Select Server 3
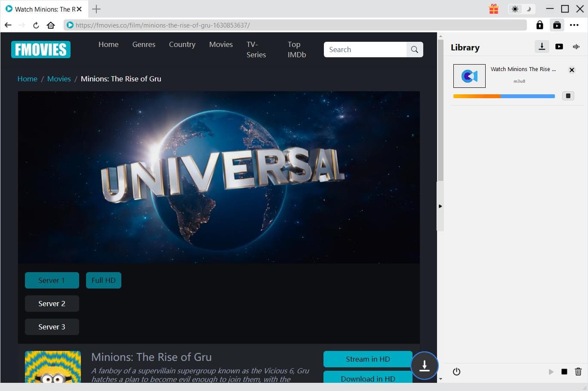Screen dimensions: 588x391 52,327
